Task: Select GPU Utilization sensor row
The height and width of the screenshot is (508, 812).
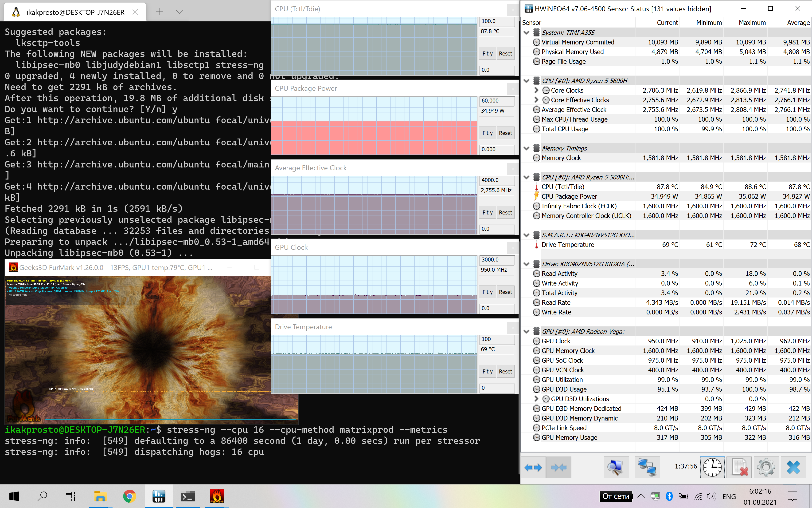Action: (666, 380)
